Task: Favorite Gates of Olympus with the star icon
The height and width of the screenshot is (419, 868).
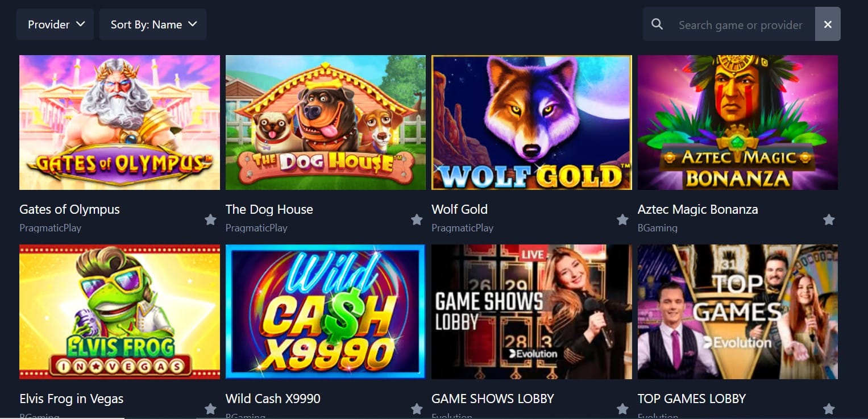Action: coord(210,219)
